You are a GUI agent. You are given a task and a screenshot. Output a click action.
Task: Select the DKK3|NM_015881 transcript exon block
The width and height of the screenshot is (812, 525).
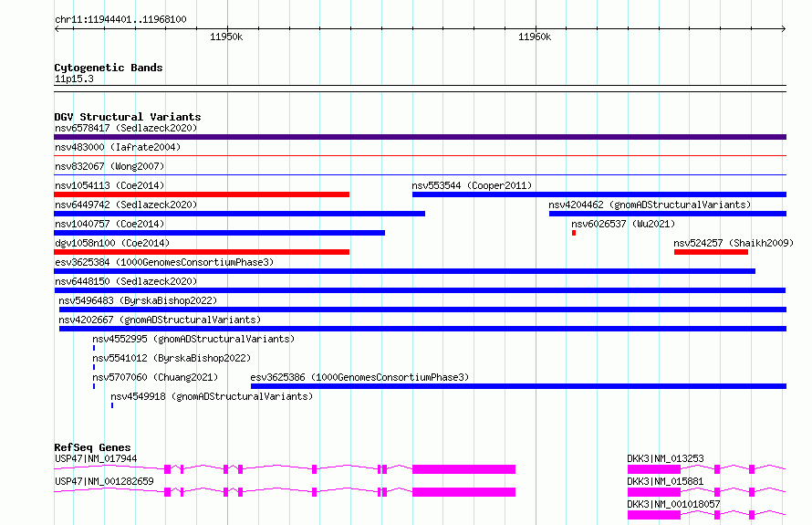point(654,492)
